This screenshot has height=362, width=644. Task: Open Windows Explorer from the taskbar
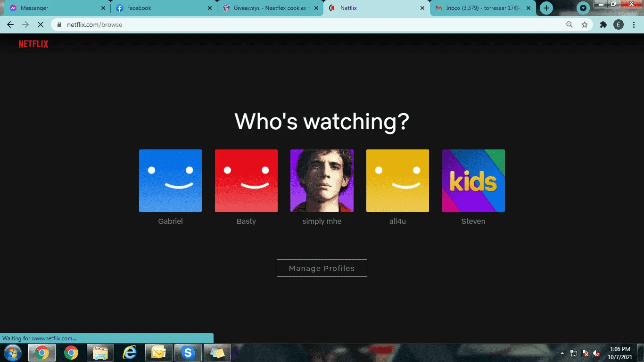[x=100, y=353]
